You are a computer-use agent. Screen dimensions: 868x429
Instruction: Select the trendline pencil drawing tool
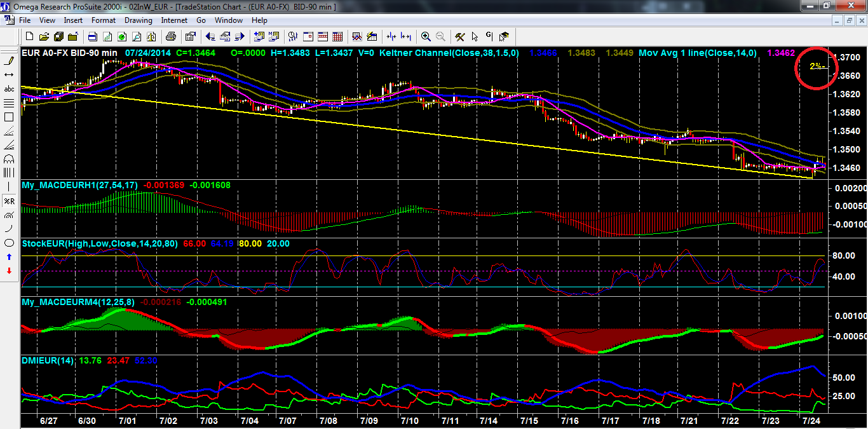tap(9, 61)
